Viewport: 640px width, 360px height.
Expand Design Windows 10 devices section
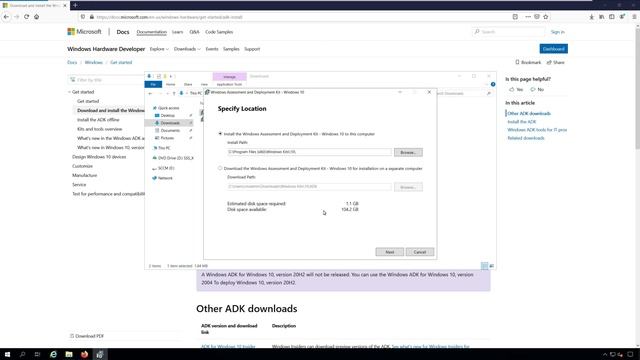click(x=99, y=157)
